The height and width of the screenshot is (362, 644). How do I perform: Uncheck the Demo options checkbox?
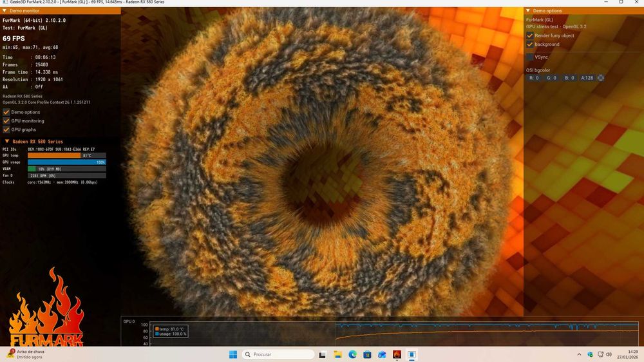pyautogui.click(x=6, y=112)
